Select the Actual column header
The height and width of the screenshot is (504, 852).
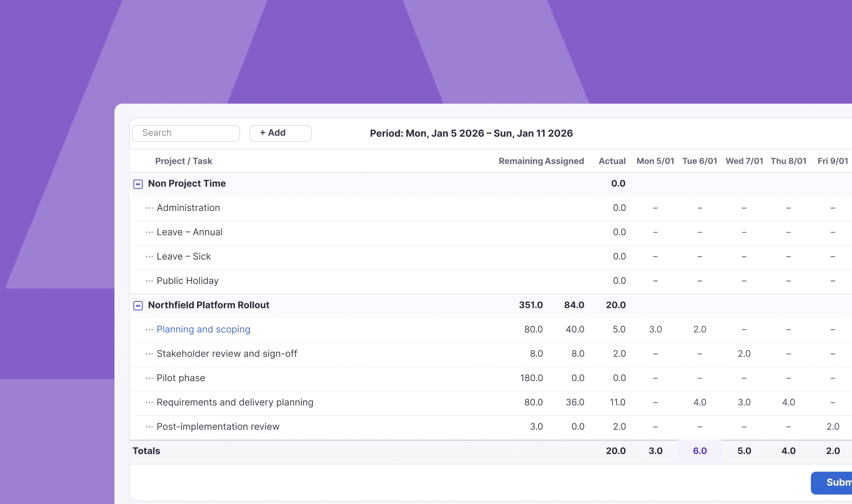pyautogui.click(x=612, y=161)
